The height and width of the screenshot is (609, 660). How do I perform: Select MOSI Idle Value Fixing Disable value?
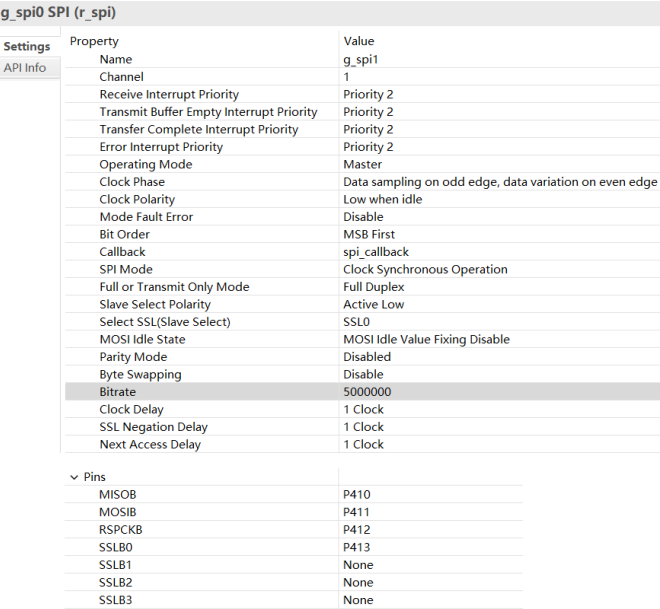coord(426,339)
